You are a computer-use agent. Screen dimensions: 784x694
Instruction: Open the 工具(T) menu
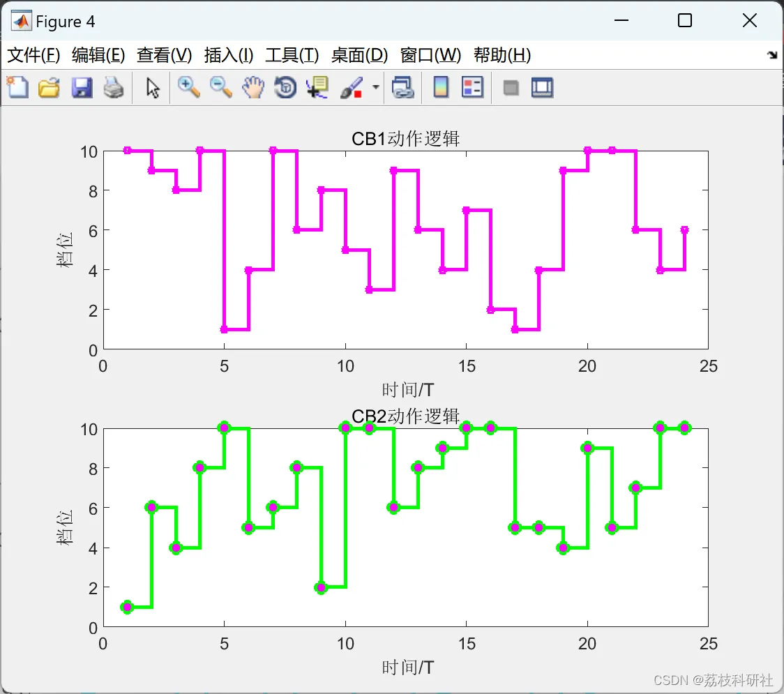click(292, 55)
